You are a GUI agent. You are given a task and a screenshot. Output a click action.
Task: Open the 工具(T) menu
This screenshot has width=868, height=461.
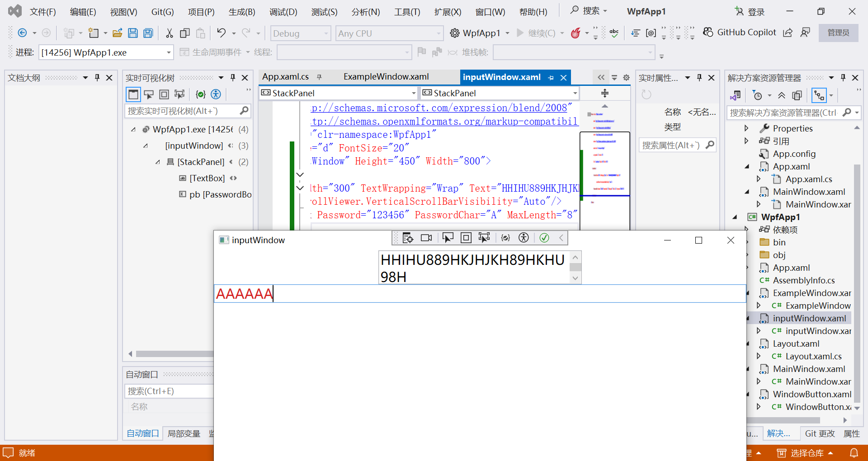[x=407, y=12]
